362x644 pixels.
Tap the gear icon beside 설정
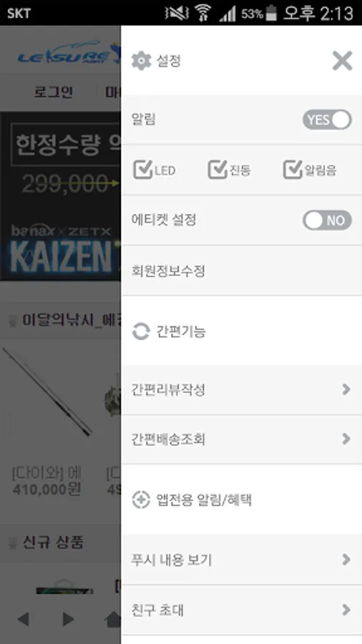click(x=141, y=61)
